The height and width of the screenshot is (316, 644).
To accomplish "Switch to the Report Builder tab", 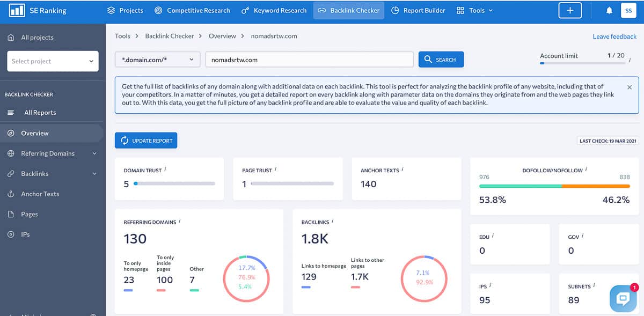I will [x=418, y=10].
